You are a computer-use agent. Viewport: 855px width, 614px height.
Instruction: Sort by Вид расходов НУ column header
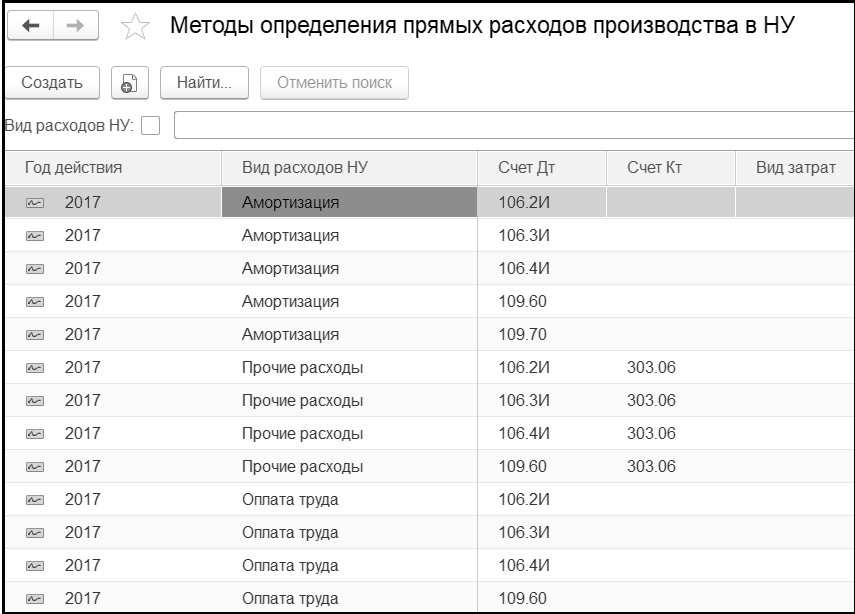pos(305,167)
